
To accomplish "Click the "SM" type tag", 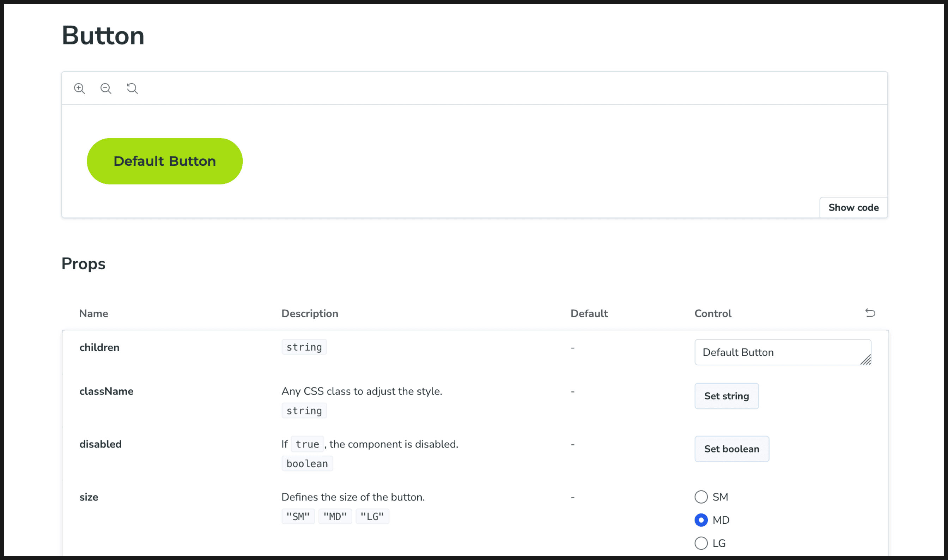I will pos(298,516).
